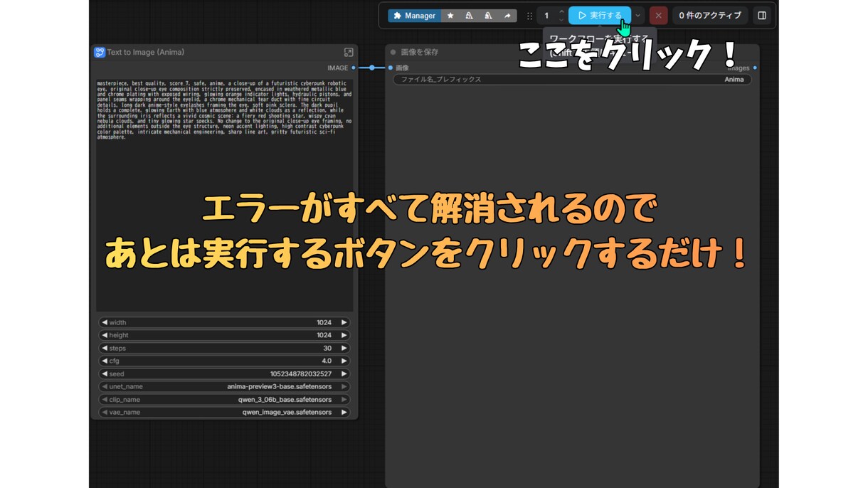Click the 画像 input port on the save node
The height and width of the screenshot is (488, 868).
point(390,68)
